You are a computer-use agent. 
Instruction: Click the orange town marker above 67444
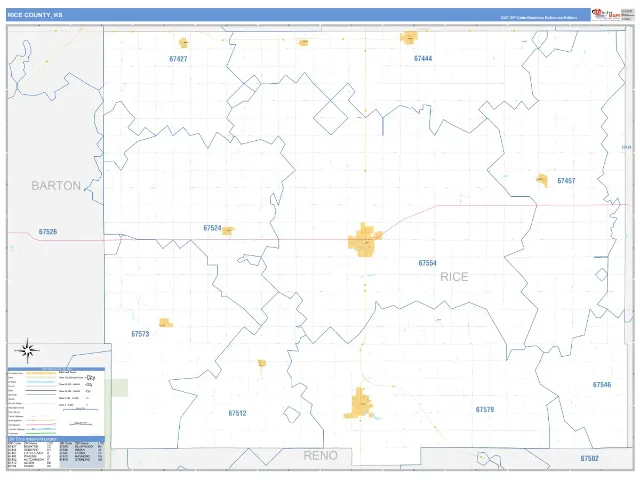click(409, 38)
